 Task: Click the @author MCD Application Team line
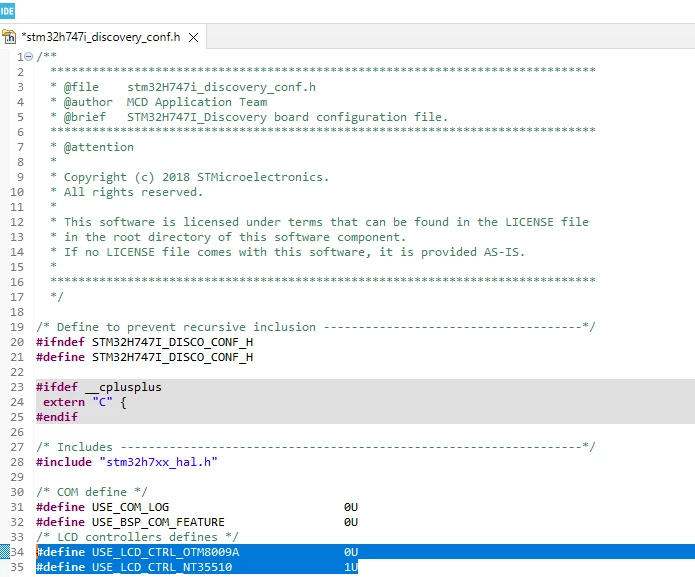click(x=159, y=102)
